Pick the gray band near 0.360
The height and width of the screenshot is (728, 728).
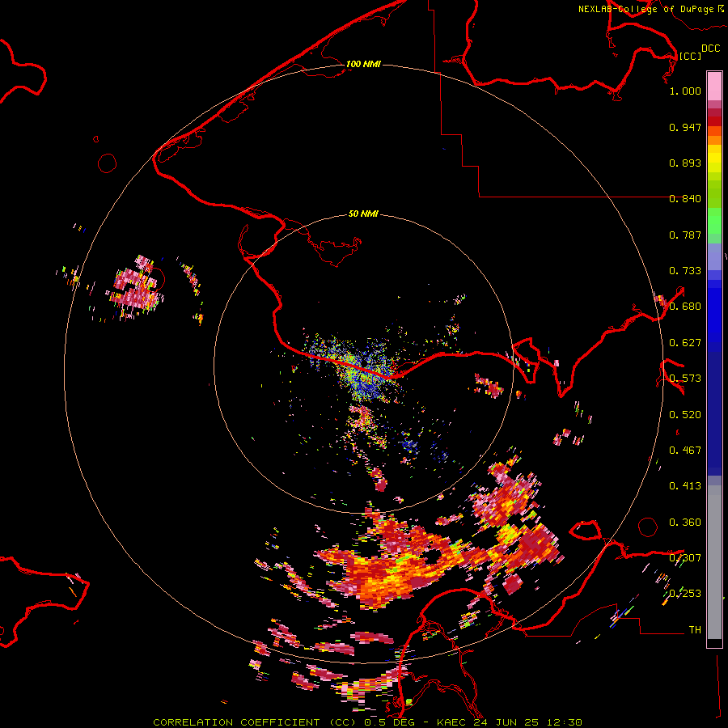714,562
